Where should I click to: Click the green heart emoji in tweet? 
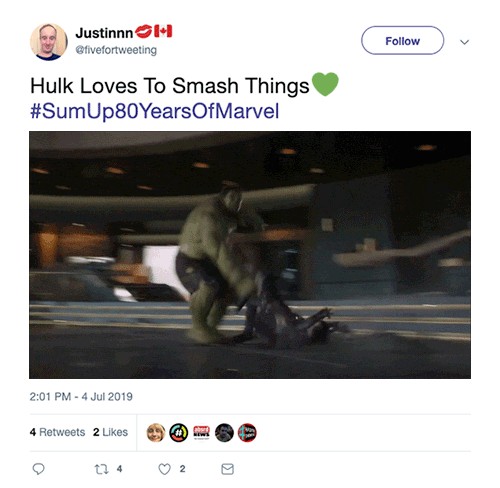(x=325, y=84)
